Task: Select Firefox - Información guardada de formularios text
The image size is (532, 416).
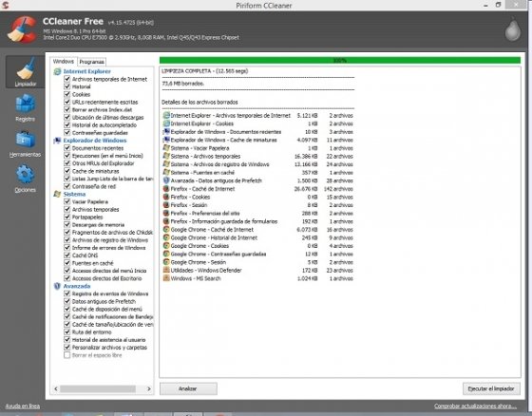Action: coord(224,221)
